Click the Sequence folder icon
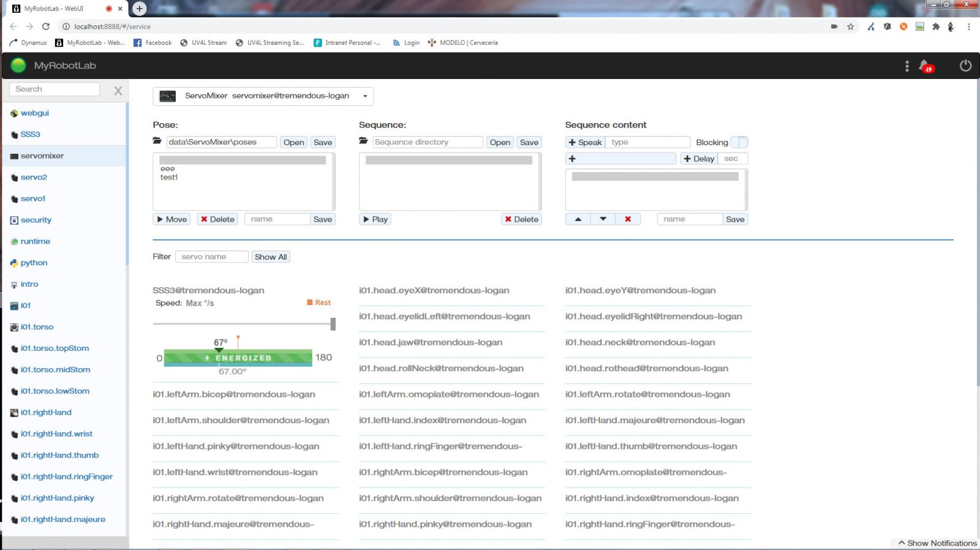The height and width of the screenshot is (550, 980). 363,141
